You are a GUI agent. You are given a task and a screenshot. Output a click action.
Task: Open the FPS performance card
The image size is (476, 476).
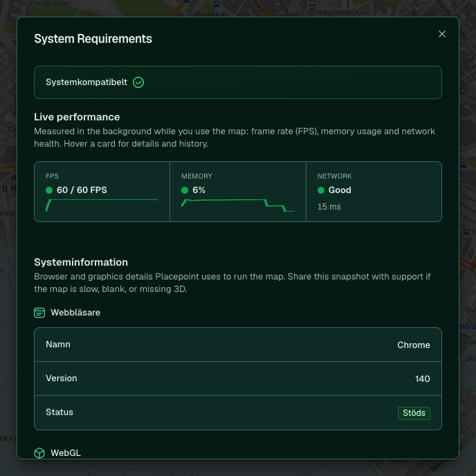[102, 192]
